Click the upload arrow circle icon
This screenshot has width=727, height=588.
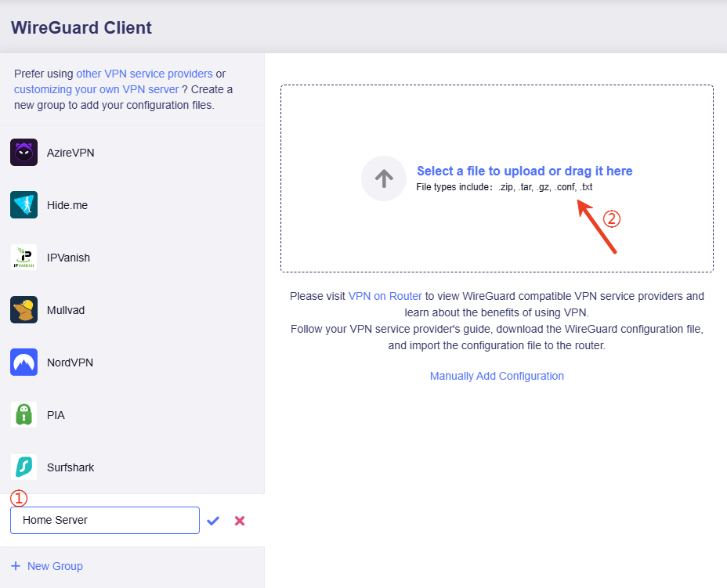click(384, 179)
